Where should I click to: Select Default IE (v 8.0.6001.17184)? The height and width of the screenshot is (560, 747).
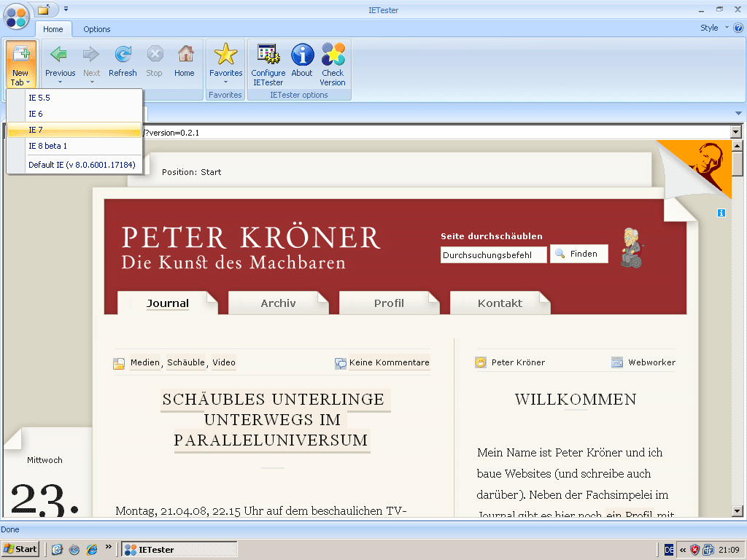(x=75, y=165)
